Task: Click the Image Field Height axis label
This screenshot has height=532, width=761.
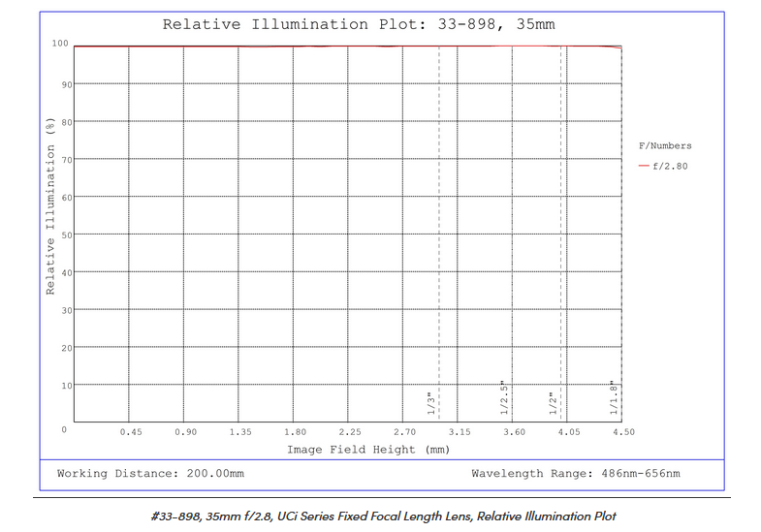Action: pyautogui.click(x=367, y=450)
